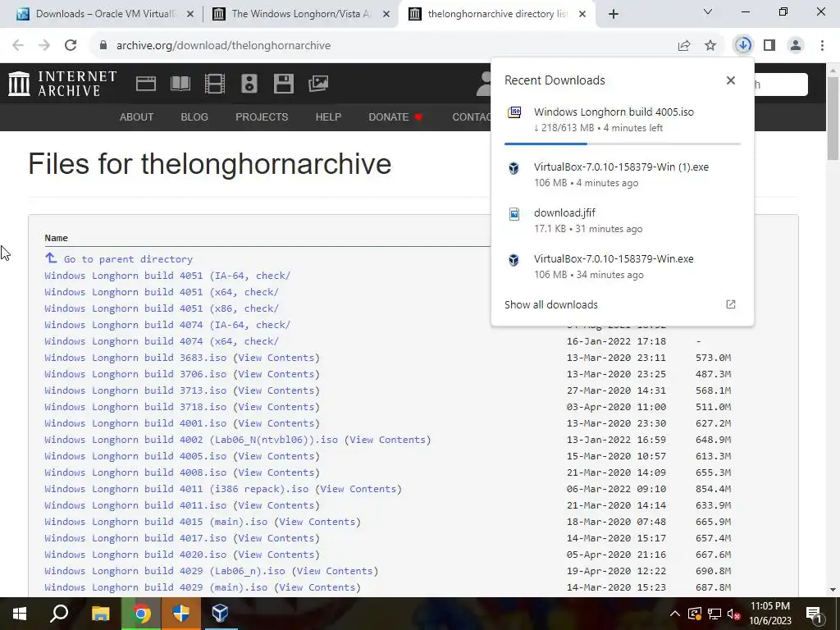Viewport: 840px width, 630px height.
Task: Click the address bar URL
Action: [223, 46]
